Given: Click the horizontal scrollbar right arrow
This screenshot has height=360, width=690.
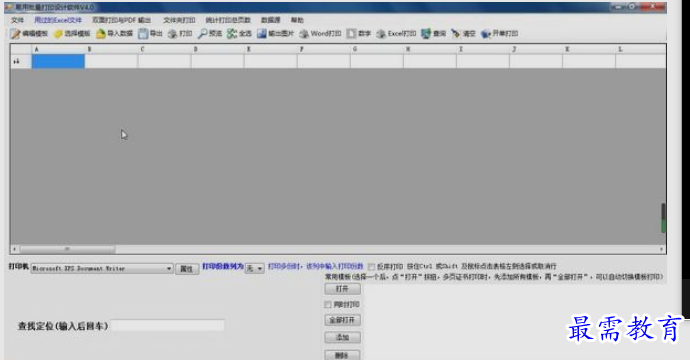Looking at the screenshot, I should tap(661, 249).
